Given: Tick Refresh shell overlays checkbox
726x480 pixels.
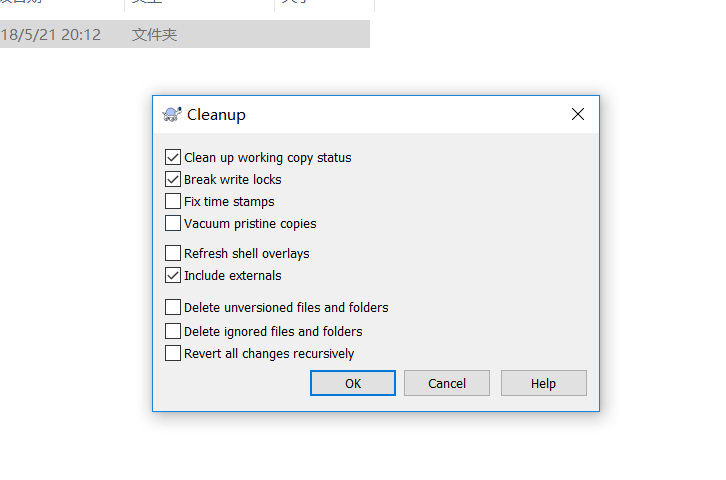Looking at the screenshot, I should pos(173,253).
